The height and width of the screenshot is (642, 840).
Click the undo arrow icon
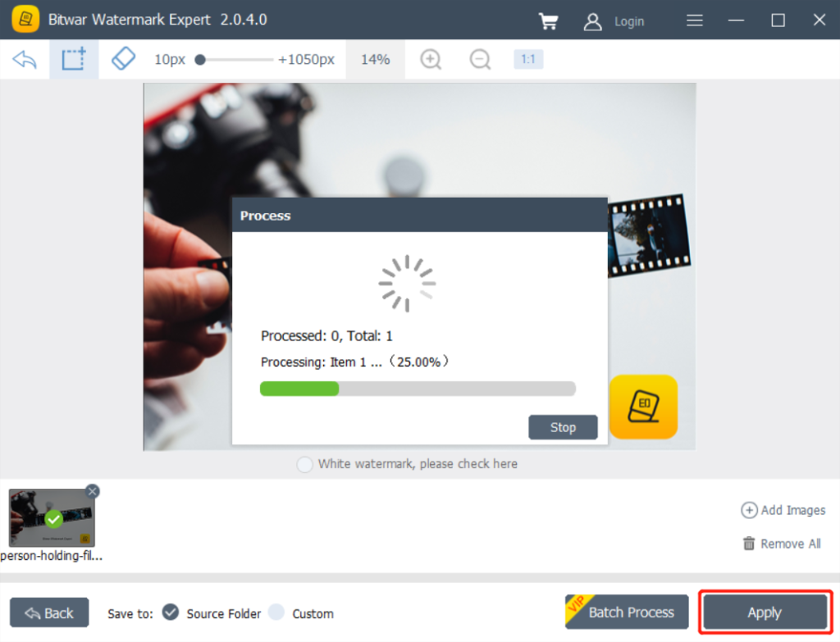[x=24, y=58]
